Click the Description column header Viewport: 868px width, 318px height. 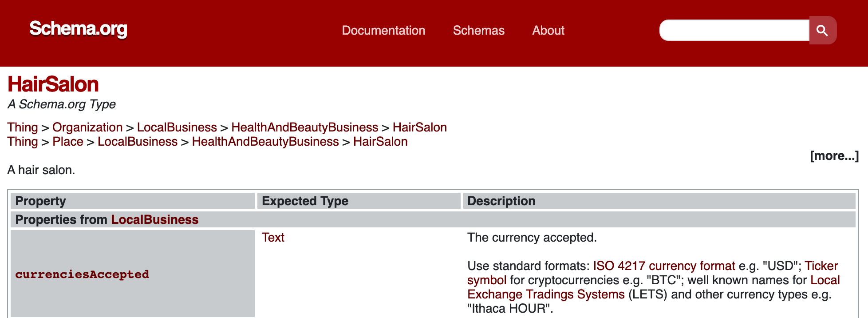click(x=659, y=201)
